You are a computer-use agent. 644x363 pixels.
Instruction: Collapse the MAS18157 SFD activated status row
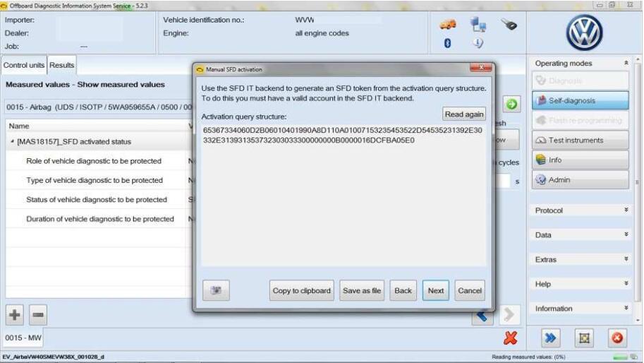(x=12, y=142)
